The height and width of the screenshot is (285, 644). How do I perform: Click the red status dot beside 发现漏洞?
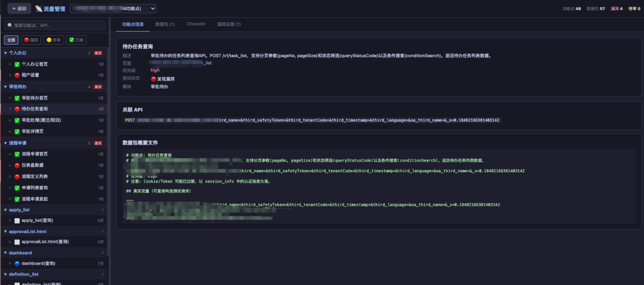[153, 79]
